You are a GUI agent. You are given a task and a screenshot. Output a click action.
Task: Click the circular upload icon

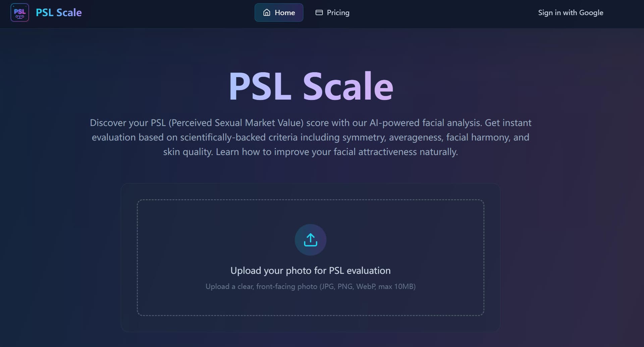tap(310, 240)
